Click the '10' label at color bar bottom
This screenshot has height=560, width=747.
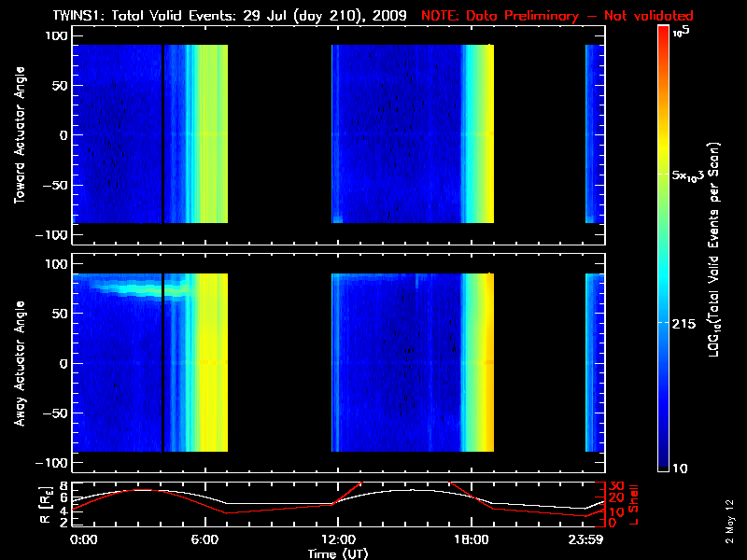click(x=680, y=469)
